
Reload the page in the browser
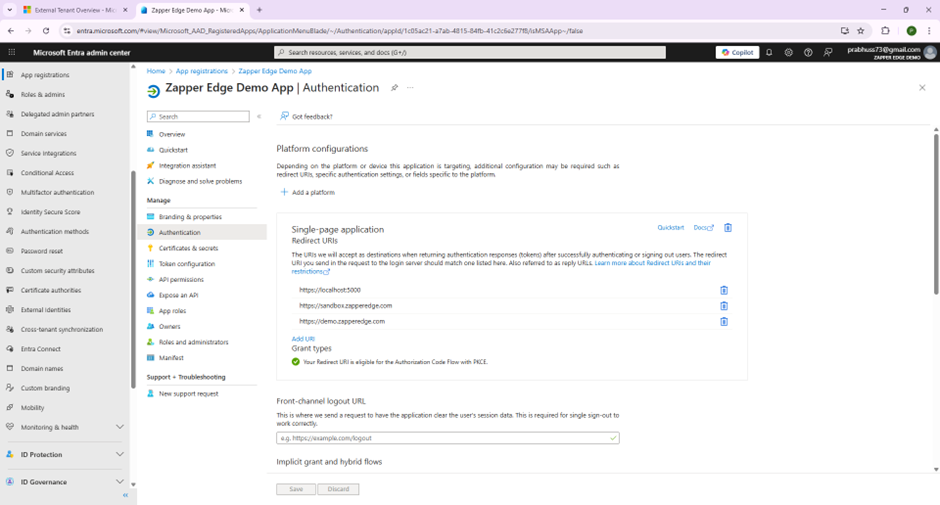[x=46, y=31]
